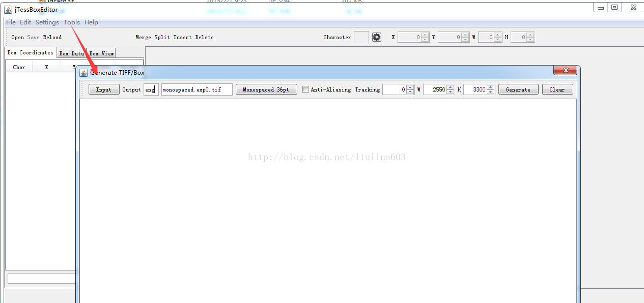Screen dimensions: 644x303
Task: Click the monospaced.exp0.tif filename field
Action: 197,89
